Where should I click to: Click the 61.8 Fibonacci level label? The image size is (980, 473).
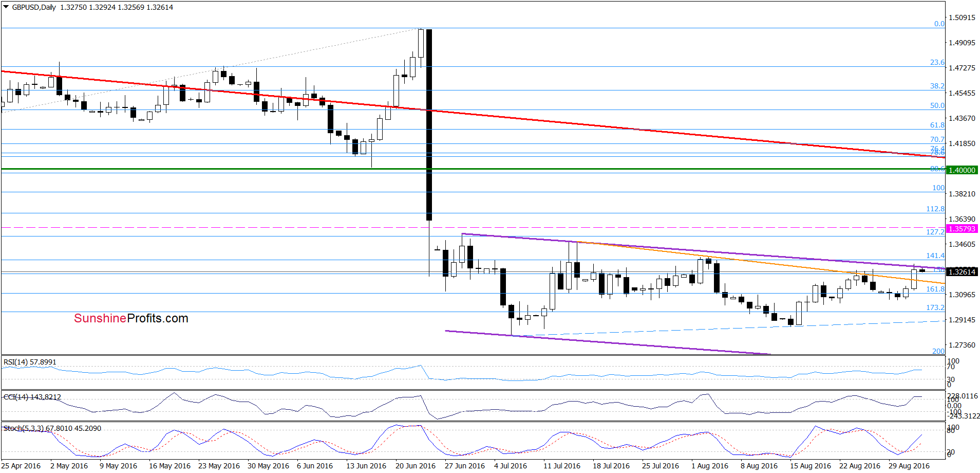pos(937,125)
